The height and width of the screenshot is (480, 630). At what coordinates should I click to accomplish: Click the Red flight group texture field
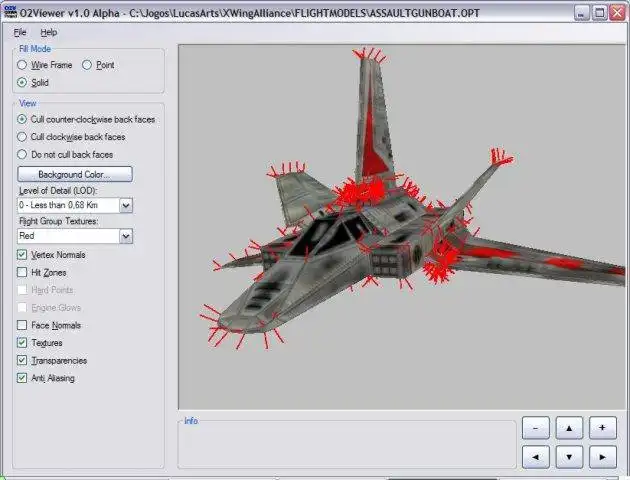68,236
